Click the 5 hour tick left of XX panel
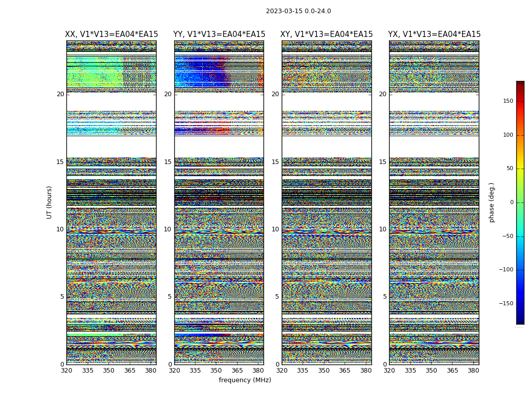Viewport: 532px width, 405px height. coord(62,297)
